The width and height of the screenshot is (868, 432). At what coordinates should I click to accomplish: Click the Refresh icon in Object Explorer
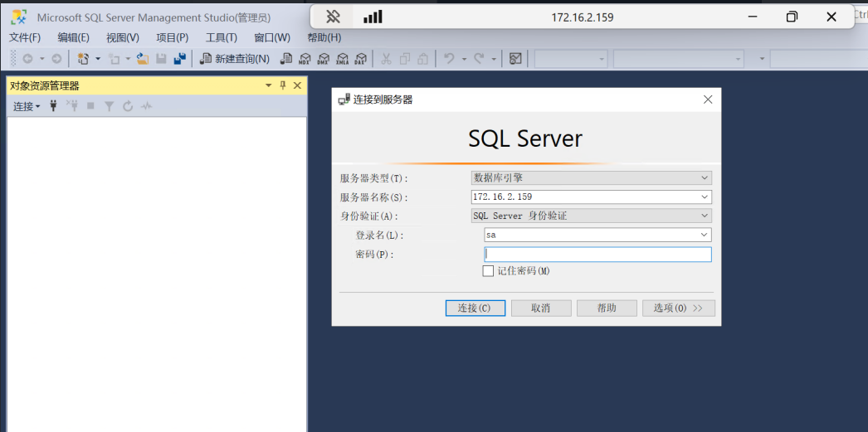(x=128, y=106)
